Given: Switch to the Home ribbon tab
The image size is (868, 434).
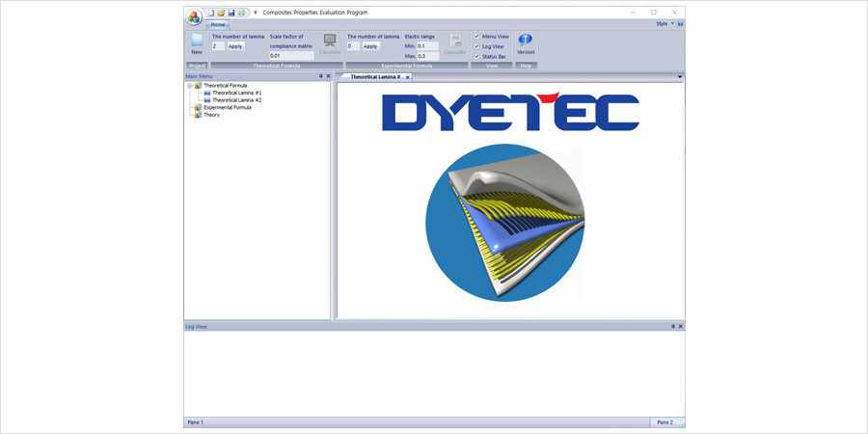Looking at the screenshot, I should point(218,24).
